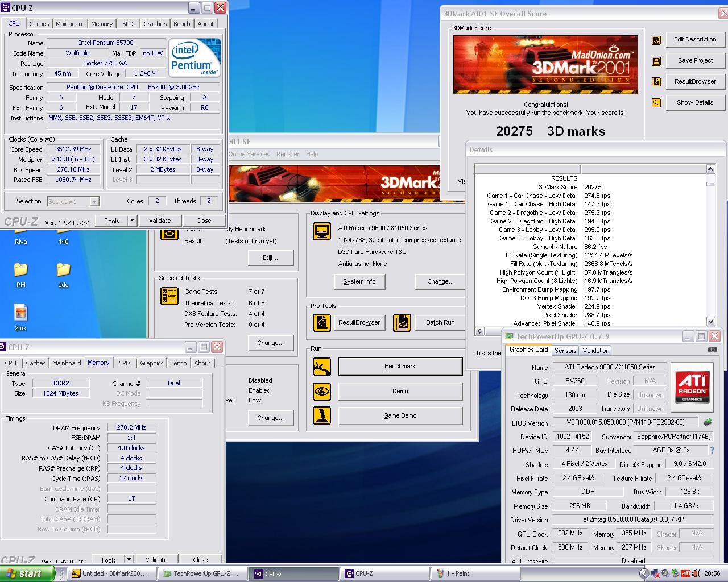This screenshot has height=582, width=728.
Task: Click the Details list scroll left arrow
Action: pos(479,331)
